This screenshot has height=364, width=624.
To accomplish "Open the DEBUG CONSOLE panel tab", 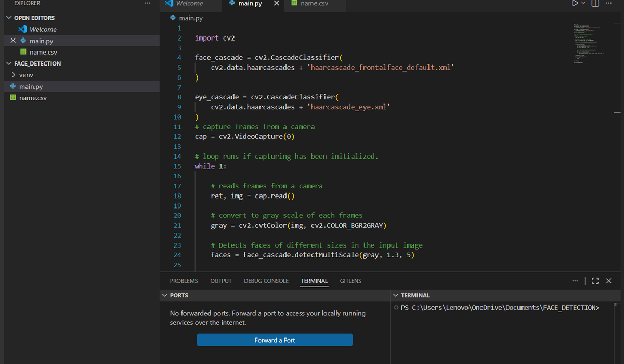I will (266, 281).
